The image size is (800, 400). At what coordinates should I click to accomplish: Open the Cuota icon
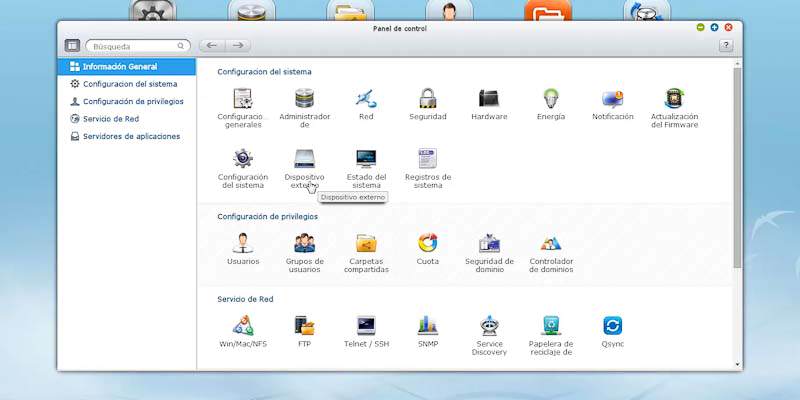click(x=428, y=243)
